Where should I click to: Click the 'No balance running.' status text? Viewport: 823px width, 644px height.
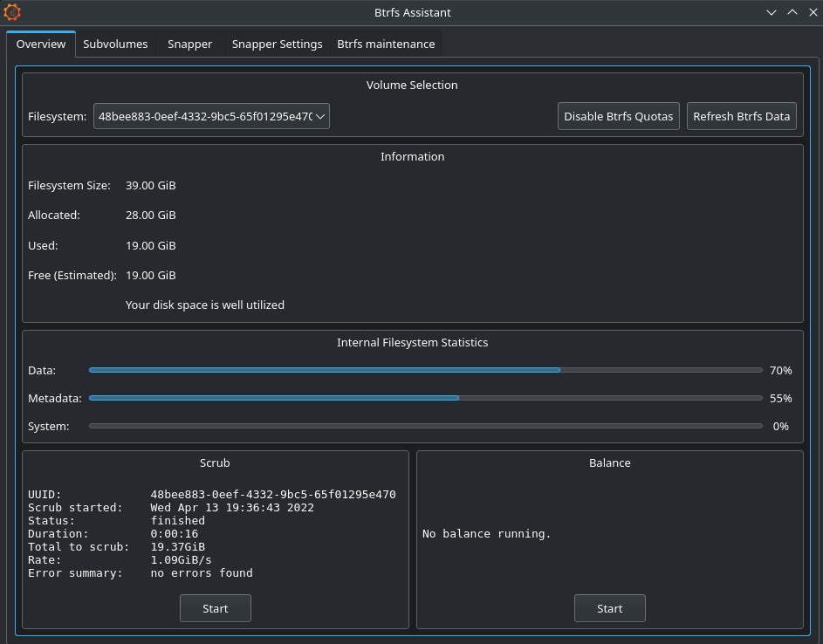(x=487, y=534)
